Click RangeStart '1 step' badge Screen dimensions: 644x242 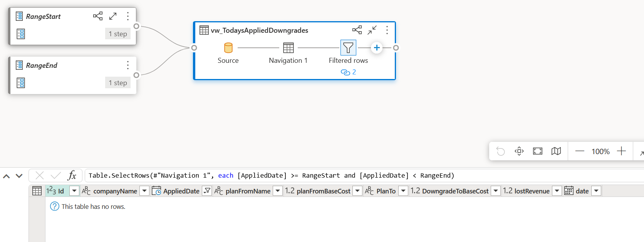click(118, 34)
